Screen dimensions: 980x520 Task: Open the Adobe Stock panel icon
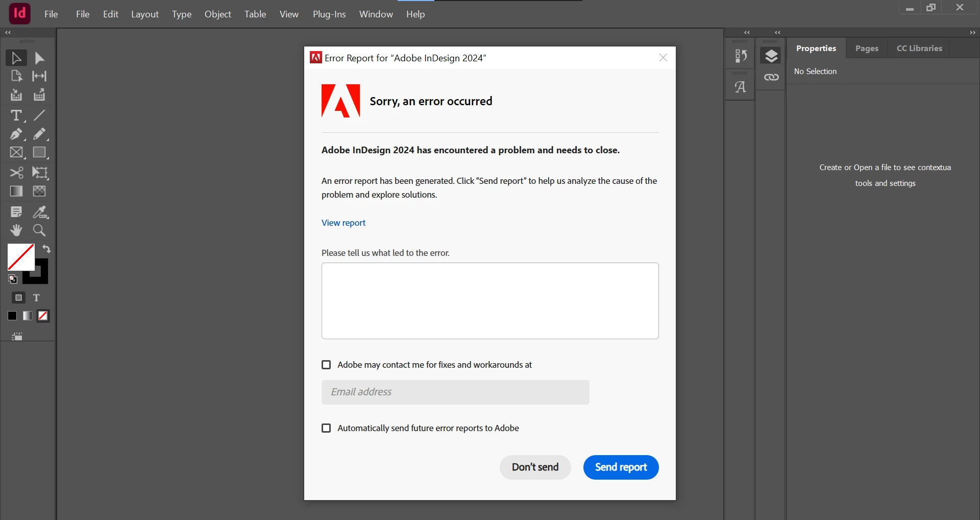click(740, 56)
